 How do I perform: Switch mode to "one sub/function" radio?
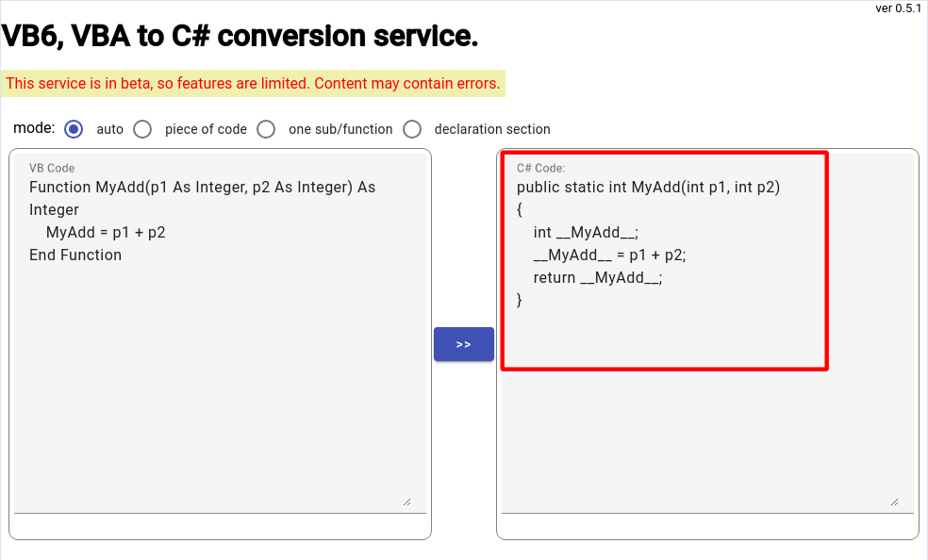point(266,129)
